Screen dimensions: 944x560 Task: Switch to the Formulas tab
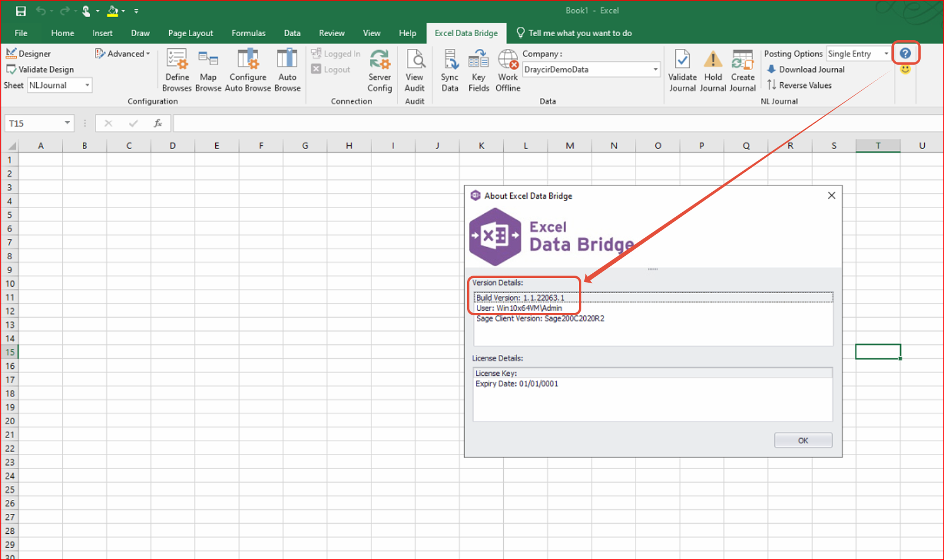248,33
